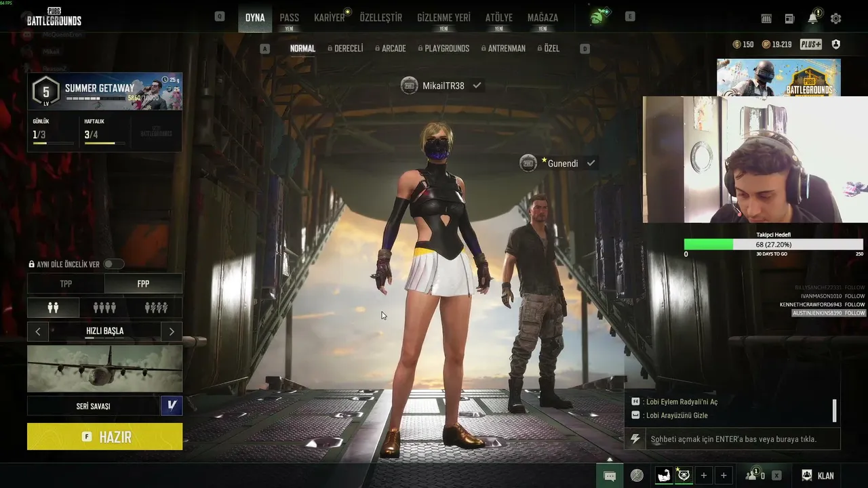Toggle Gunendi ready checkmark
The image size is (868, 488).
pos(591,163)
